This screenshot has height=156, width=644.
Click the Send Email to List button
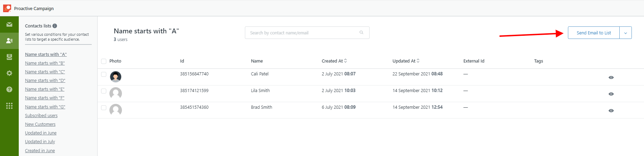594,33
